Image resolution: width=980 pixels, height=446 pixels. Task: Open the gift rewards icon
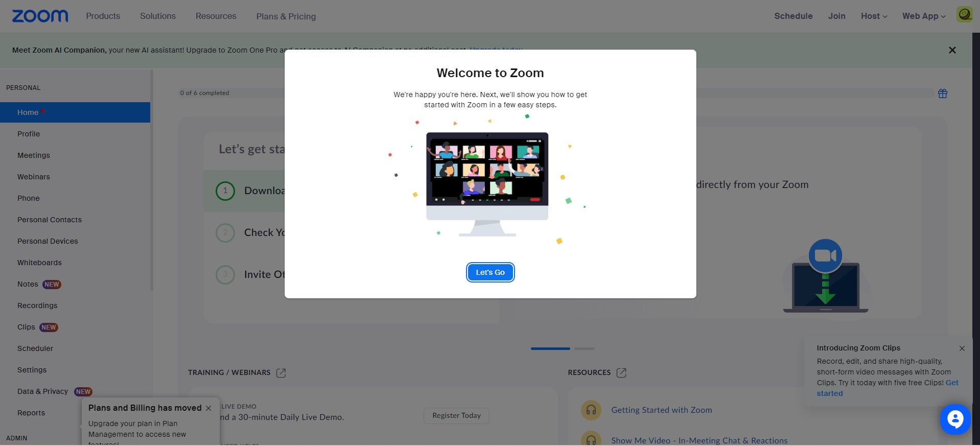(943, 93)
